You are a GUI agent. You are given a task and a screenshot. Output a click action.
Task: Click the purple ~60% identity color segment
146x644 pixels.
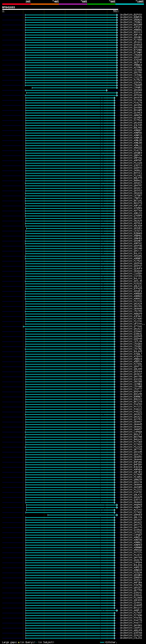pyautogui.click(x=73, y=4)
